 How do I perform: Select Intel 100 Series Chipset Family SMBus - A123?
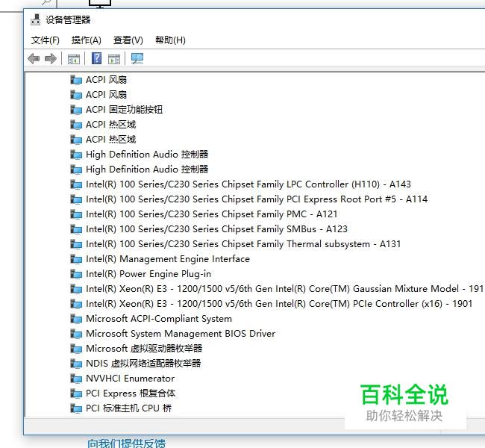coord(216,229)
